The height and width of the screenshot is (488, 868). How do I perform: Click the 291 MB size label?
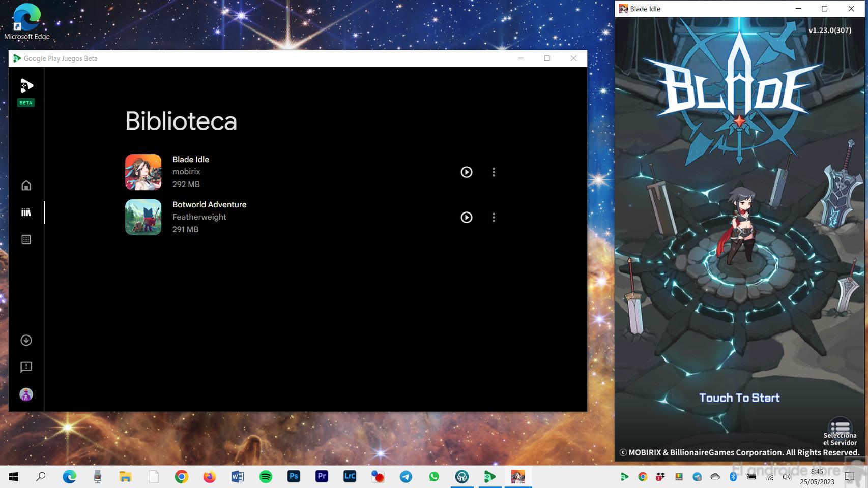tap(185, 229)
